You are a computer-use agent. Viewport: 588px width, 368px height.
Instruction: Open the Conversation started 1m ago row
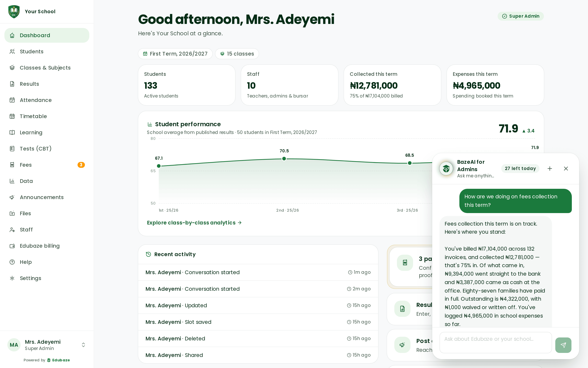pos(258,272)
